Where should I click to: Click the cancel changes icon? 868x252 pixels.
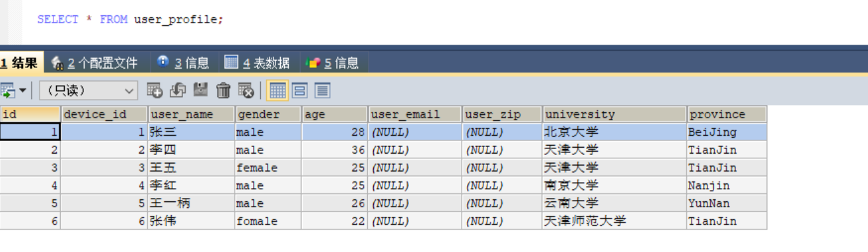pyautogui.click(x=246, y=90)
